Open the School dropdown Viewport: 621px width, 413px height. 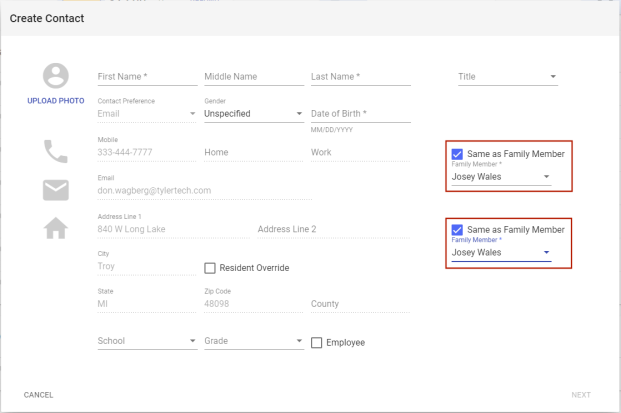[146, 341]
